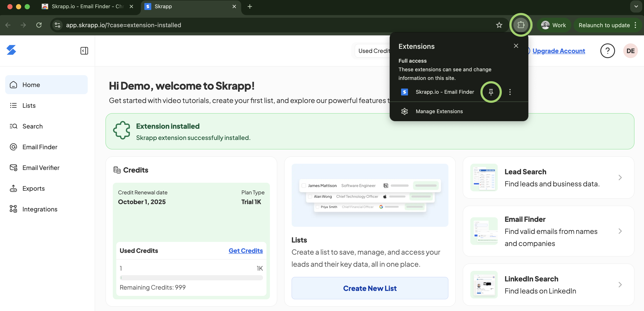Close the Extensions popup
The image size is (644, 311).
[x=516, y=46]
